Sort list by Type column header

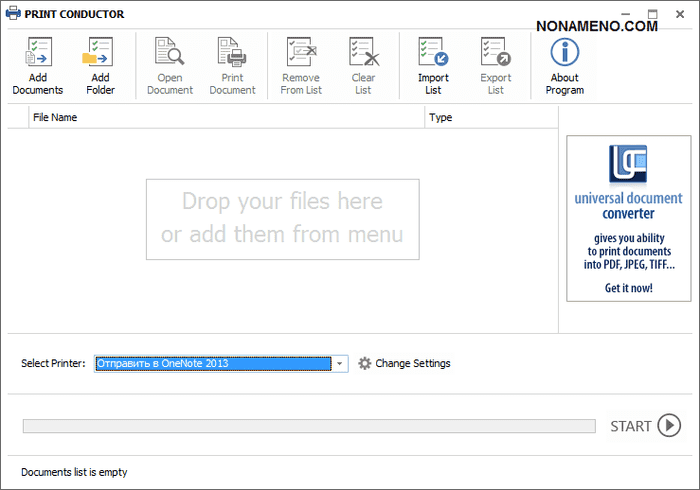pos(490,118)
